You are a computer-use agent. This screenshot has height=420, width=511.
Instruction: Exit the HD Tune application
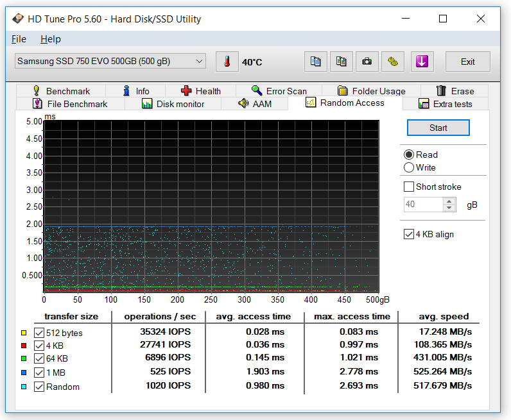pos(467,62)
